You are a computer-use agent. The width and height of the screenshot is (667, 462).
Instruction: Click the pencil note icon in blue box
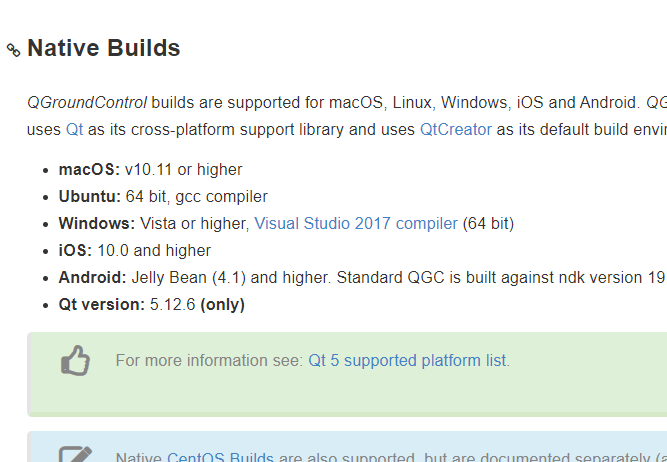click(x=75, y=454)
